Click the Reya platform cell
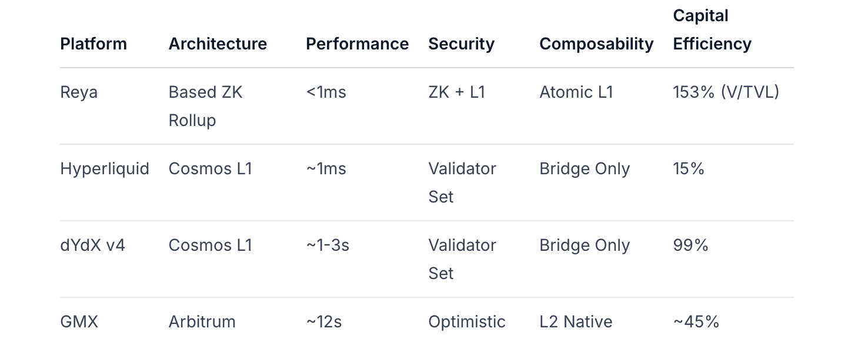This screenshot has height=345, width=868. 79,92
